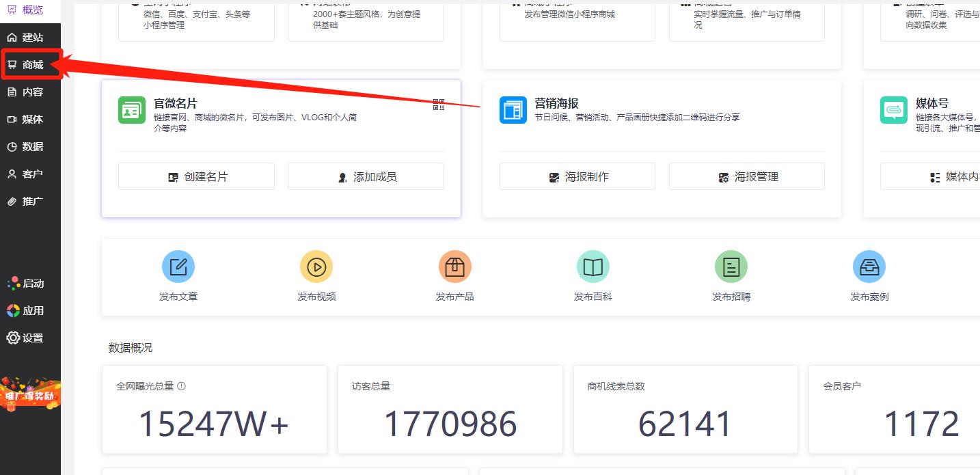Click the 媒体号 heading
980x475 pixels.
pos(932,103)
